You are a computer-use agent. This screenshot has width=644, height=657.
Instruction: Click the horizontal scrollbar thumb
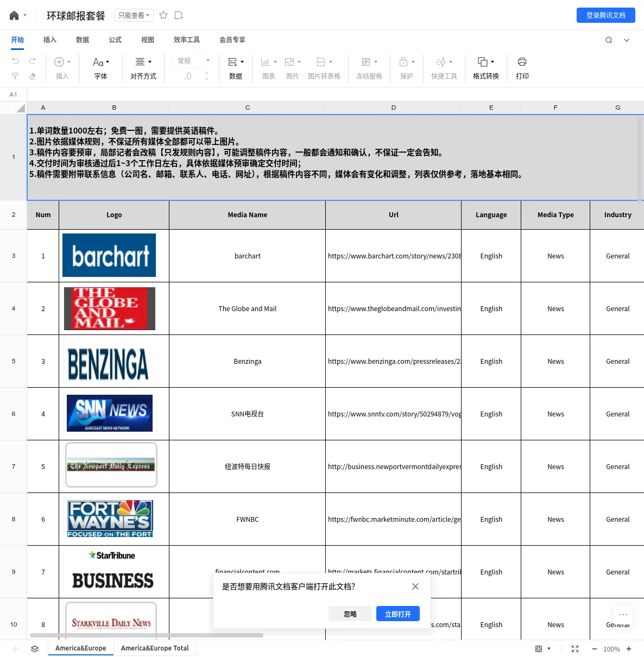(x=147, y=635)
